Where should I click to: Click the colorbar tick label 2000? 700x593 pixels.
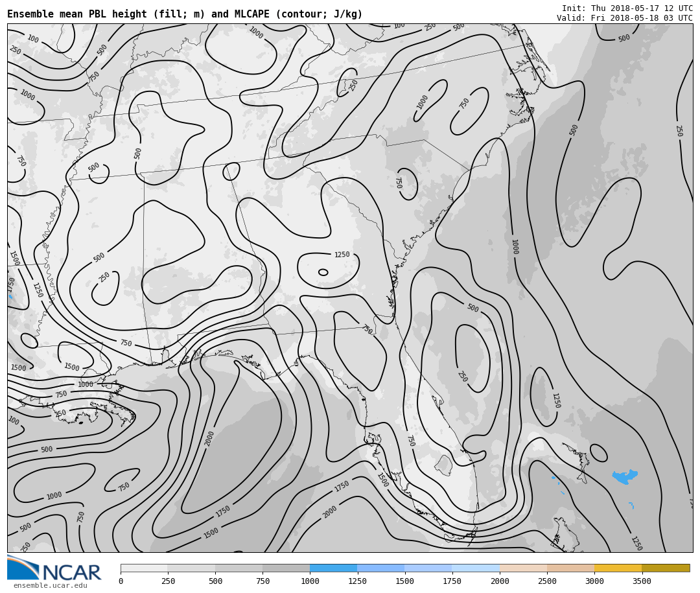point(500,581)
